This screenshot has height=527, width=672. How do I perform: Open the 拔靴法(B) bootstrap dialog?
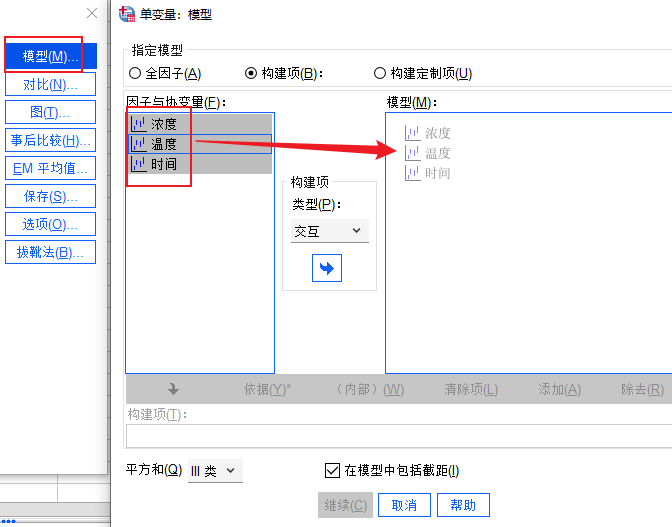click(51, 252)
